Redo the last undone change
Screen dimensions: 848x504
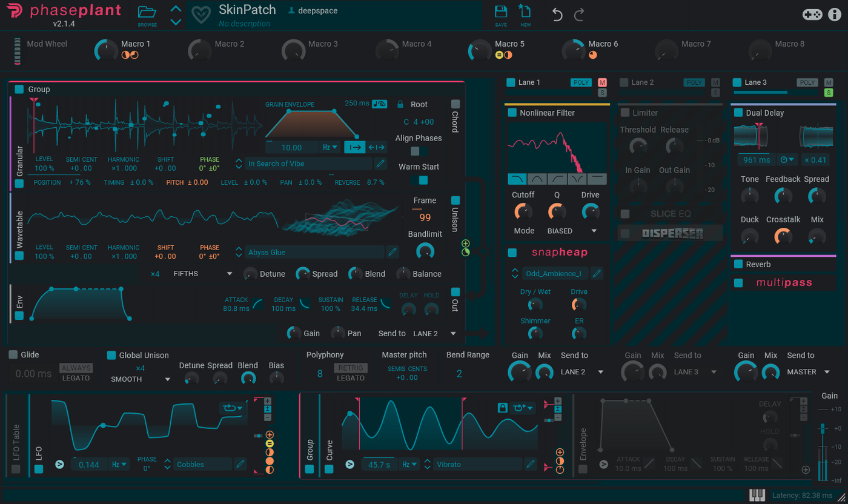click(579, 15)
